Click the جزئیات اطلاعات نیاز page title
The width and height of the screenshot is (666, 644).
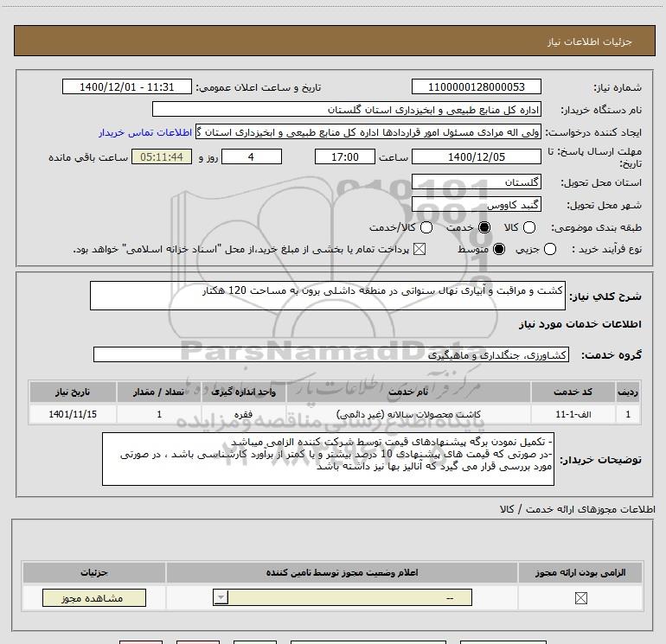click(x=589, y=41)
